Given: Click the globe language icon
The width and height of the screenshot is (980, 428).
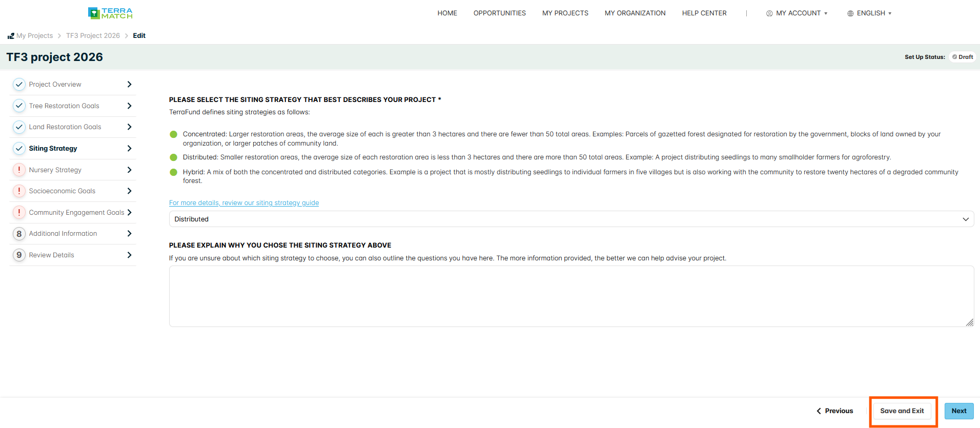Looking at the screenshot, I should click(850, 13).
